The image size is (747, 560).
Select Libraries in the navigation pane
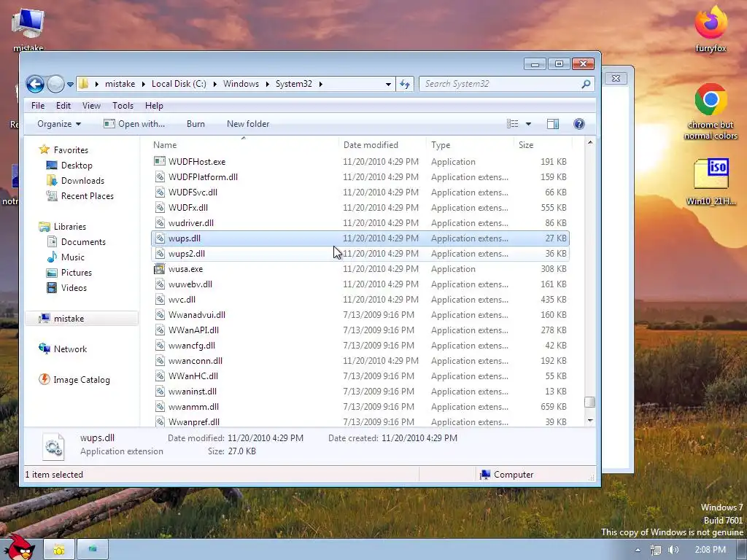click(x=69, y=227)
